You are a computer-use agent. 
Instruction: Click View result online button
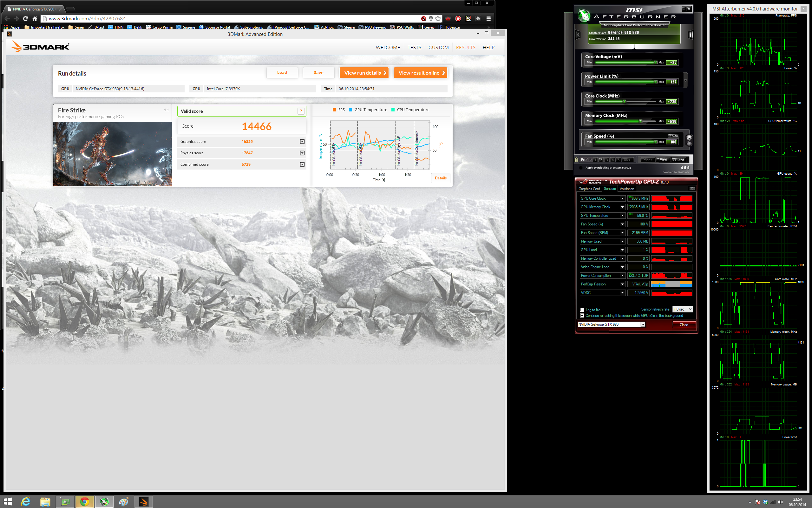point(420,73)
